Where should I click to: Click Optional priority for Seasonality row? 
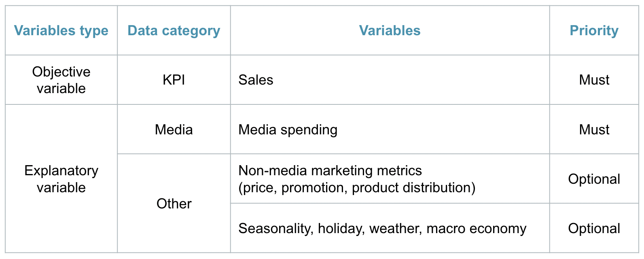point(594,228)
